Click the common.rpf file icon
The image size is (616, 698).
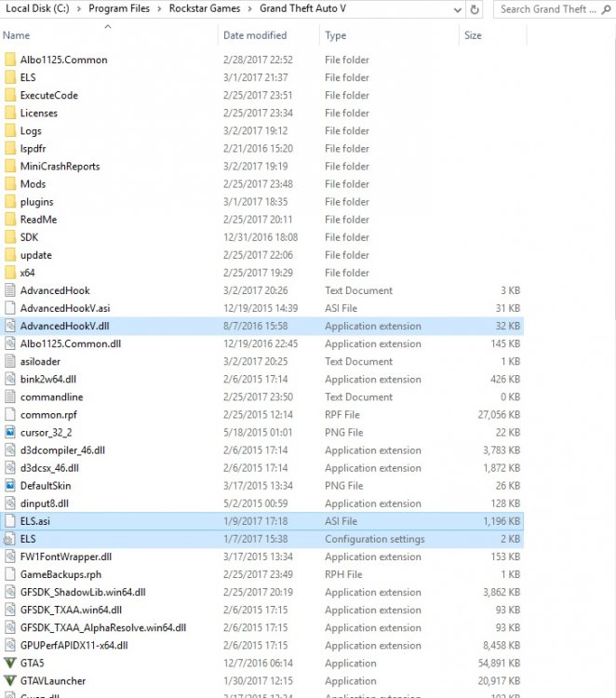click(10, 414)
